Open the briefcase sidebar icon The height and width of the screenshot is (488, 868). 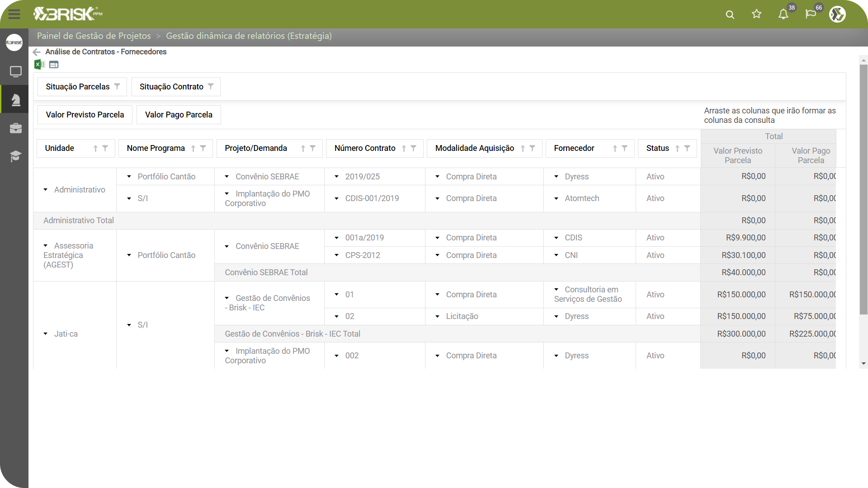(x=15, y=128)
